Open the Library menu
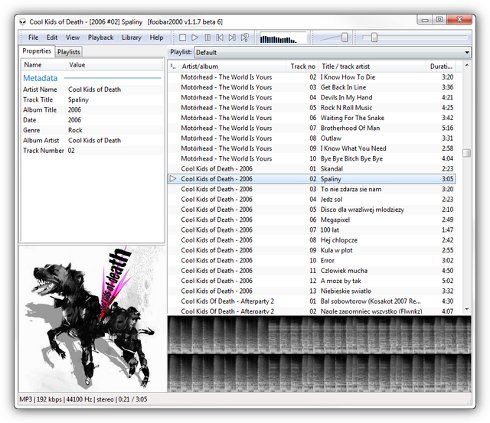 coord(131,38)
